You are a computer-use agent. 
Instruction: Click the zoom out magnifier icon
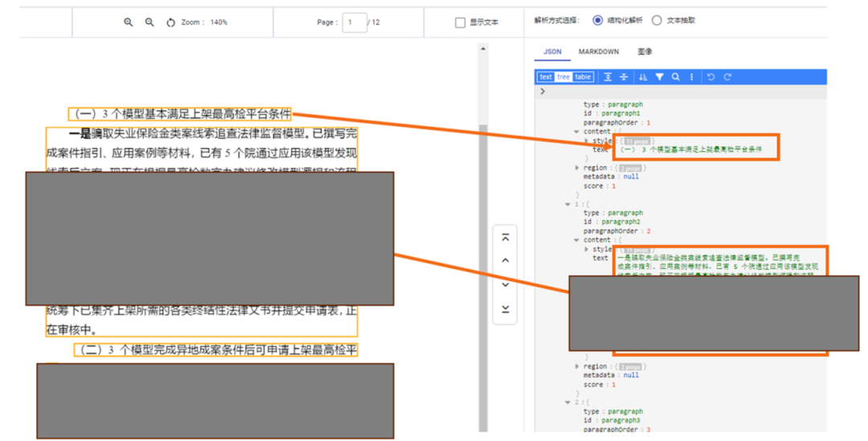point(149,22)
